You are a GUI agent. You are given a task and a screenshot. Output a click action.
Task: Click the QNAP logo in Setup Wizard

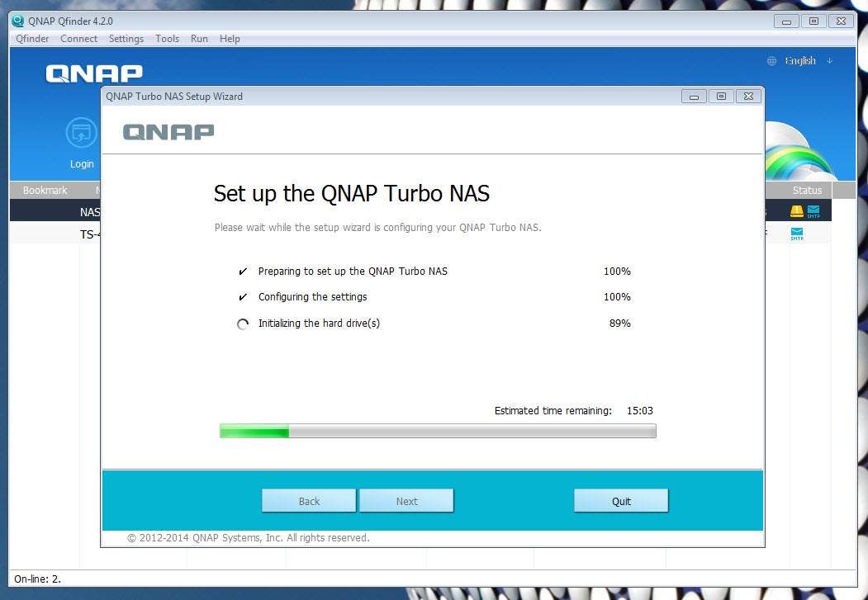168,132
